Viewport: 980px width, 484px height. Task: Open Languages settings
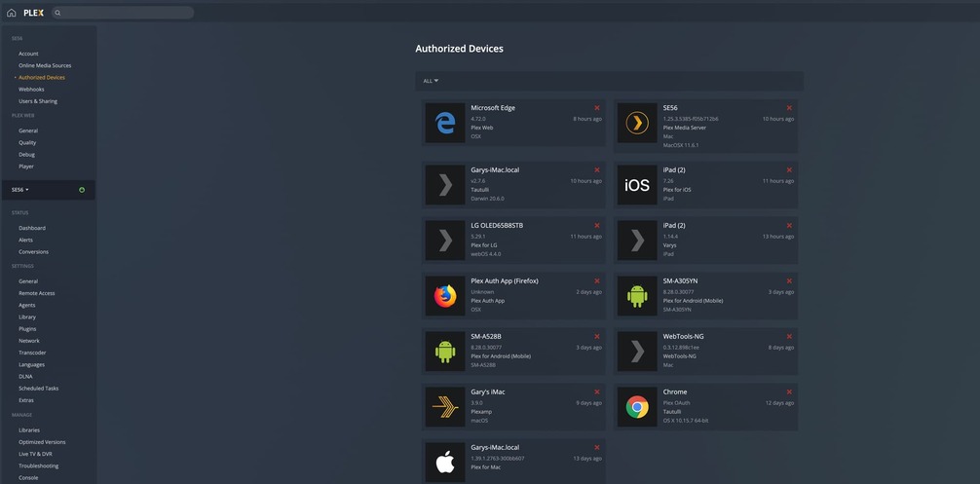pyautogui.click(x=32, y=365)
